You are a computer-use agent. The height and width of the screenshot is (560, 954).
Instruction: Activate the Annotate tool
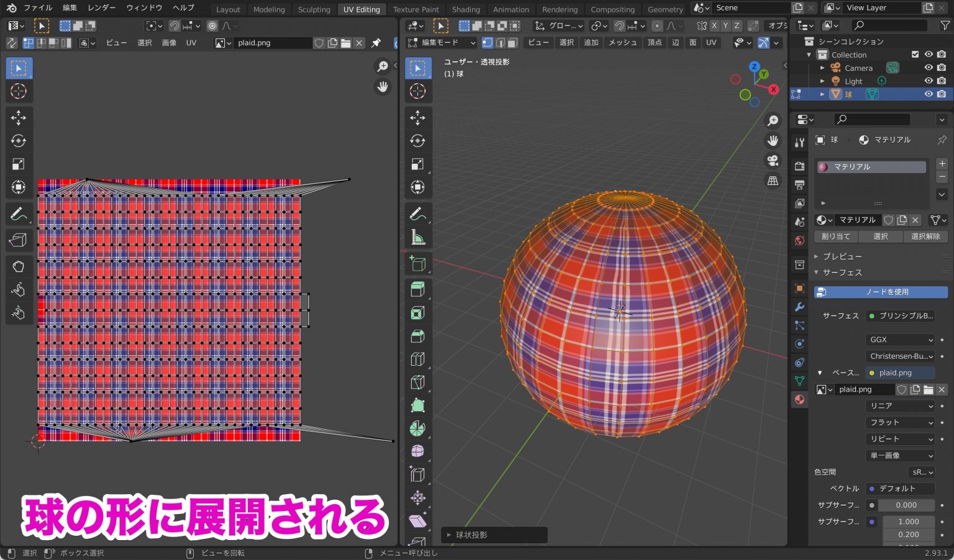pyautogui.click(x=418, y=213)
